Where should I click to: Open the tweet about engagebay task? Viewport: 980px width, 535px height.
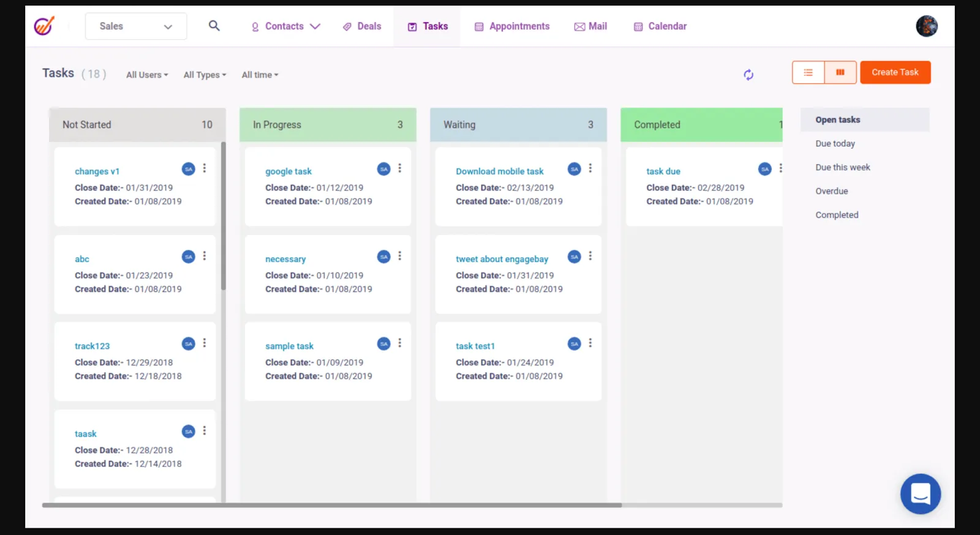coord(502,259)
